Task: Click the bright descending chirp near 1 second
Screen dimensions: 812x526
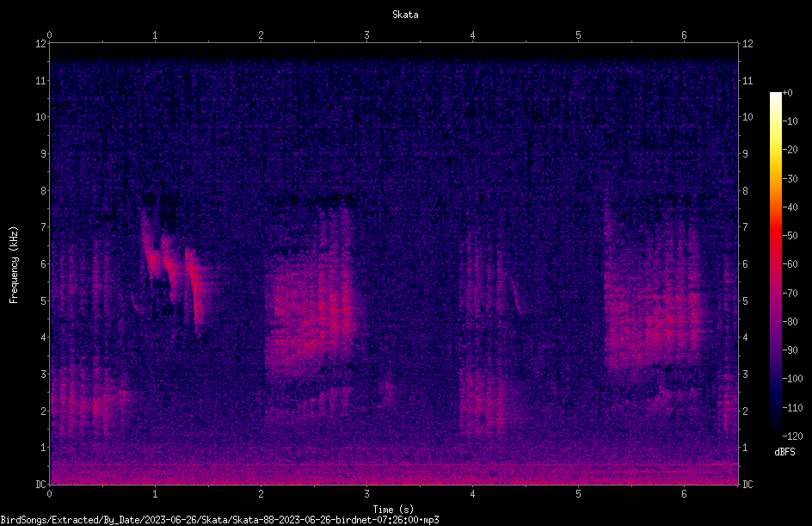Action: pos(174,272)
